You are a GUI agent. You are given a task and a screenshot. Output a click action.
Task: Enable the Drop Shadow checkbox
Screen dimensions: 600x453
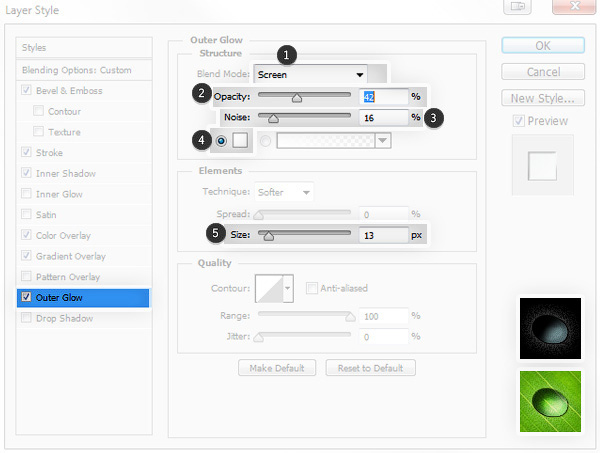tap(26, 317)
